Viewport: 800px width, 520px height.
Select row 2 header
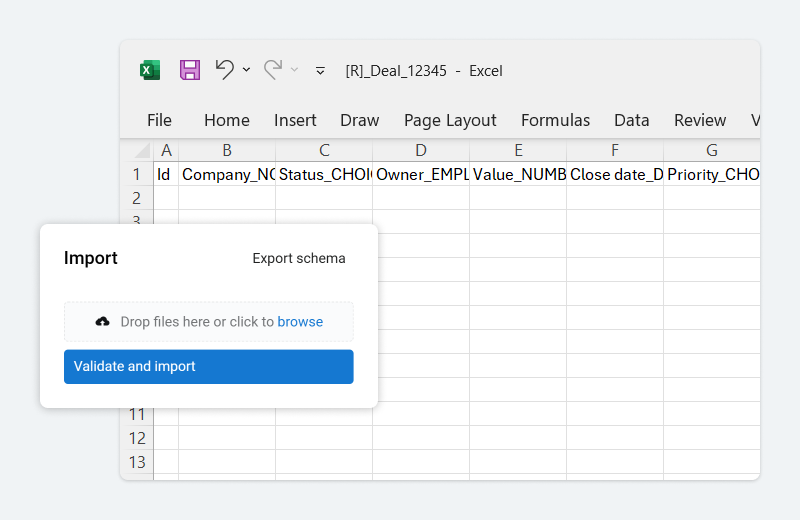point(137,198)
